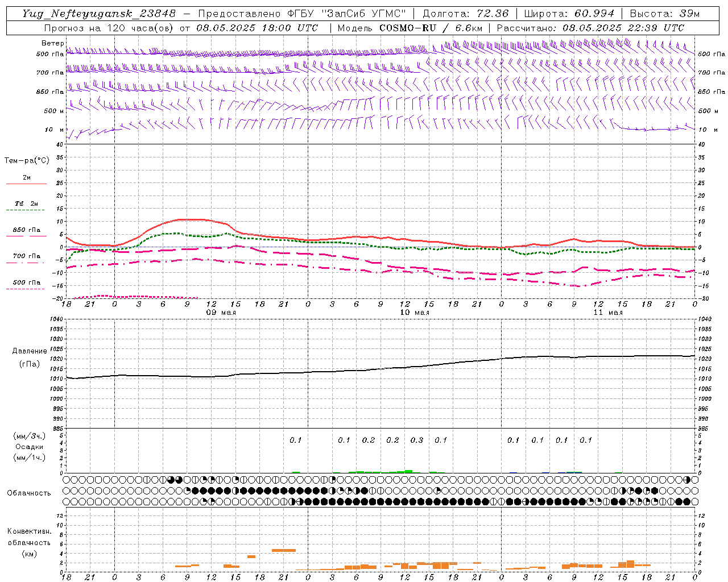Click the Ветер label on the left side

click(x=53, y=43)
